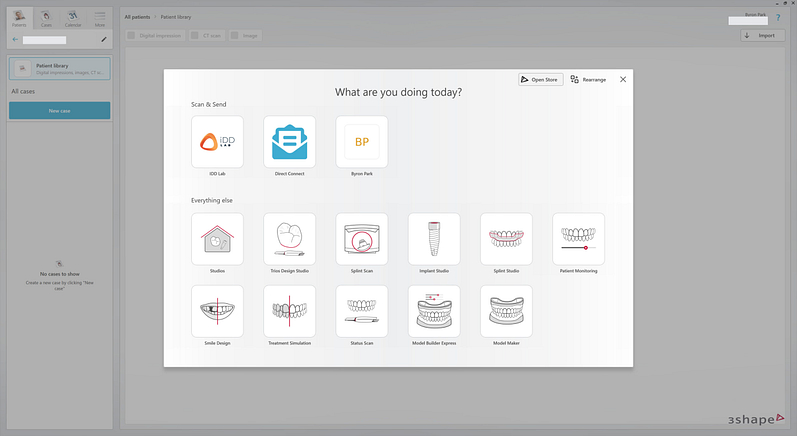This screenshot has height=436, width=797.
Task: Open the Model Maker app
Action: 506,311
